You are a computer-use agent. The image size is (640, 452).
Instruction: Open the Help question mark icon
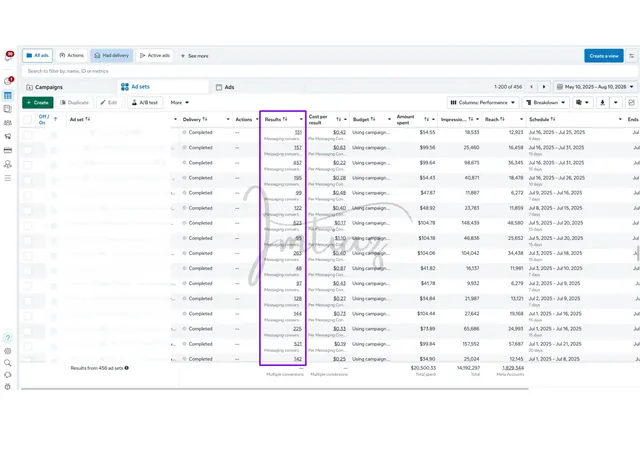8,338
